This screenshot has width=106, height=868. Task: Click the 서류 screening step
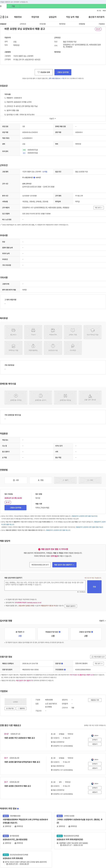coord(16,480)
